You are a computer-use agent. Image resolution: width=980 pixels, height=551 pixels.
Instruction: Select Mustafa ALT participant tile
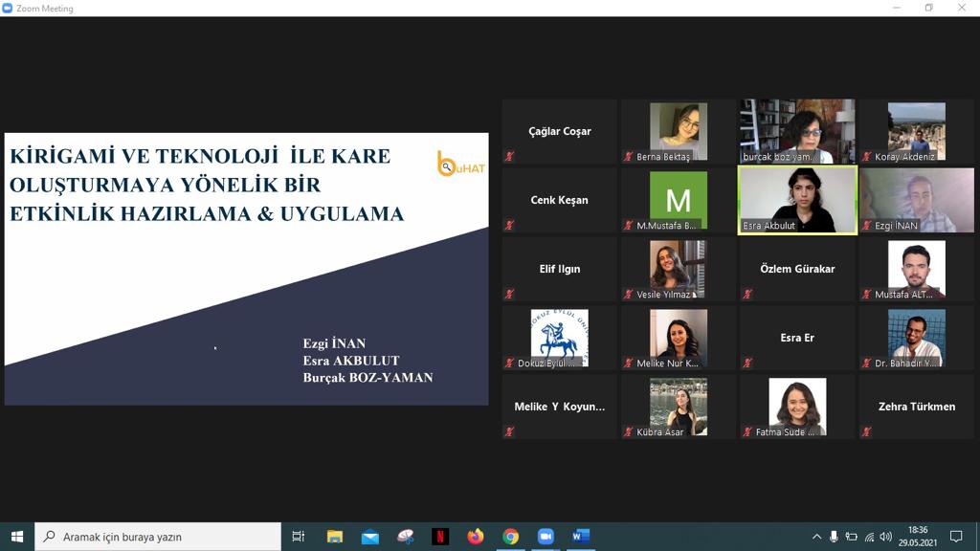pyautogui.click(x=916, y=269)
